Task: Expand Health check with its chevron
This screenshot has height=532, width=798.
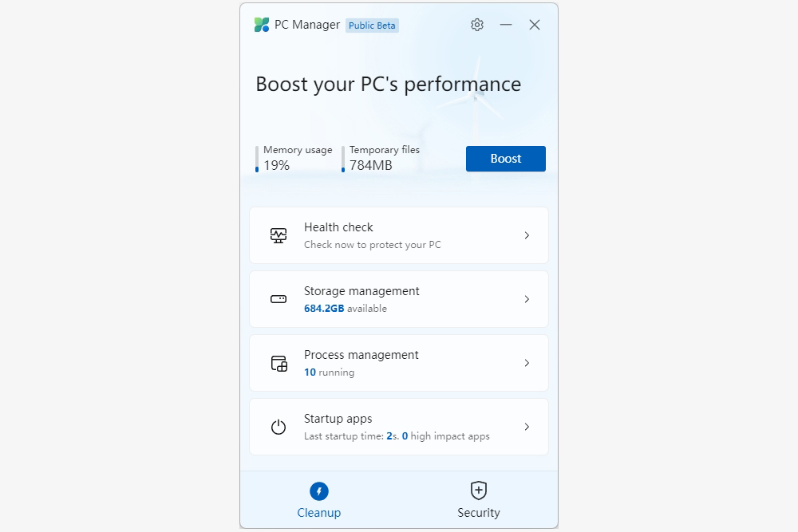Action: 527,235
